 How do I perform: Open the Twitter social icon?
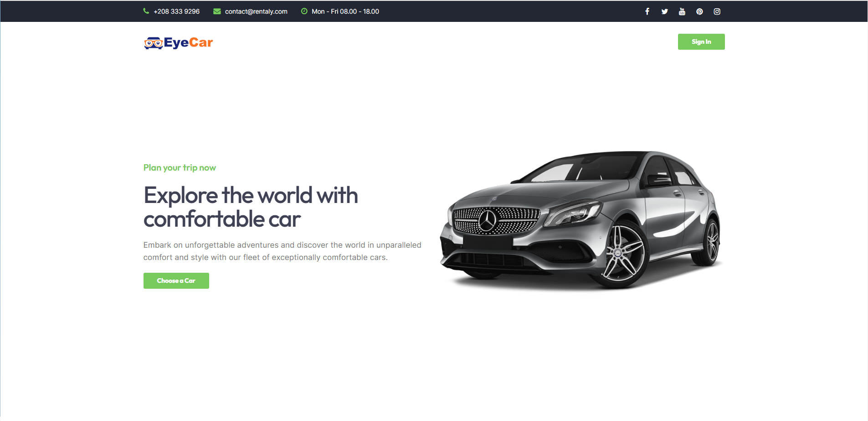(664, 11)
